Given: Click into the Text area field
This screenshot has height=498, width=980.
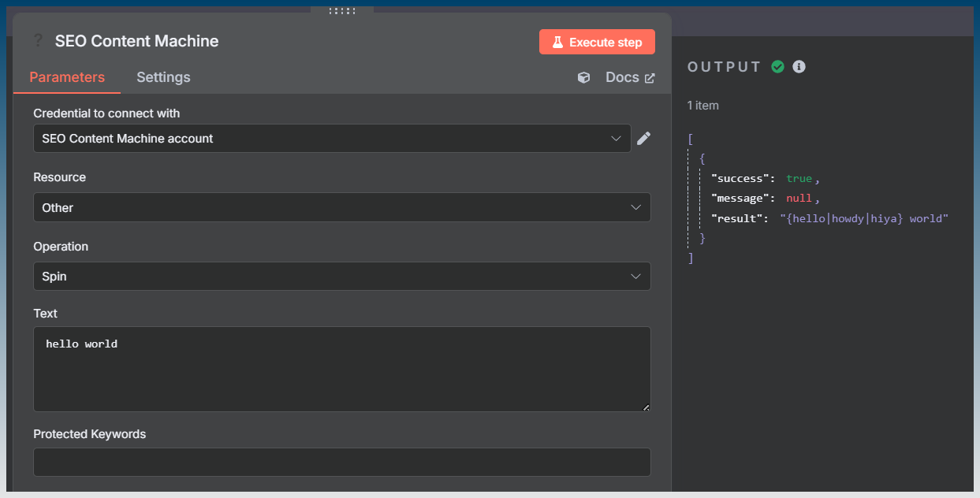Looking at the screenshot, I should pyautogui.click(x=341, y=369).
